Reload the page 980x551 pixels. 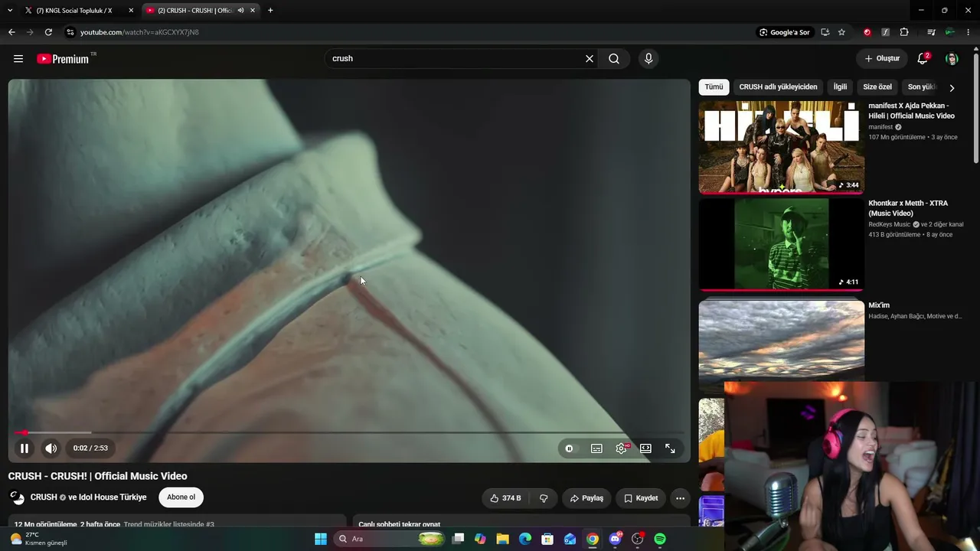pyautogui.click(x=48, y=32)
